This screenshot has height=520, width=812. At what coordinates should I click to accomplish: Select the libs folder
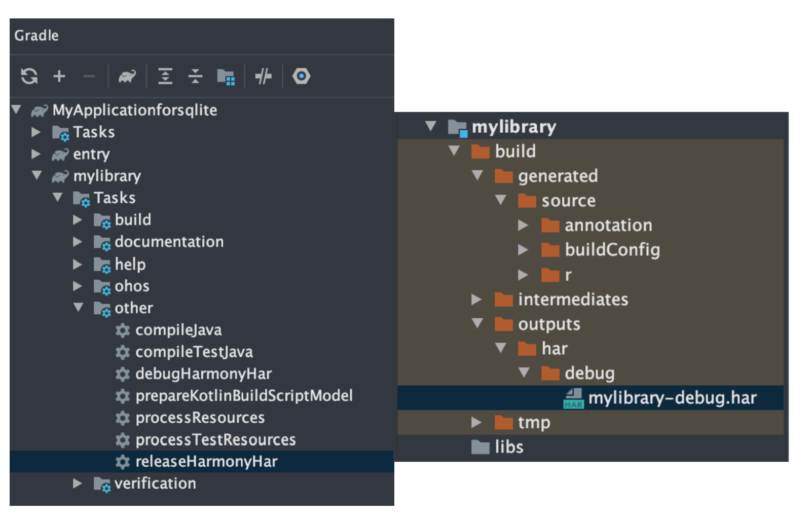[509, 447]
